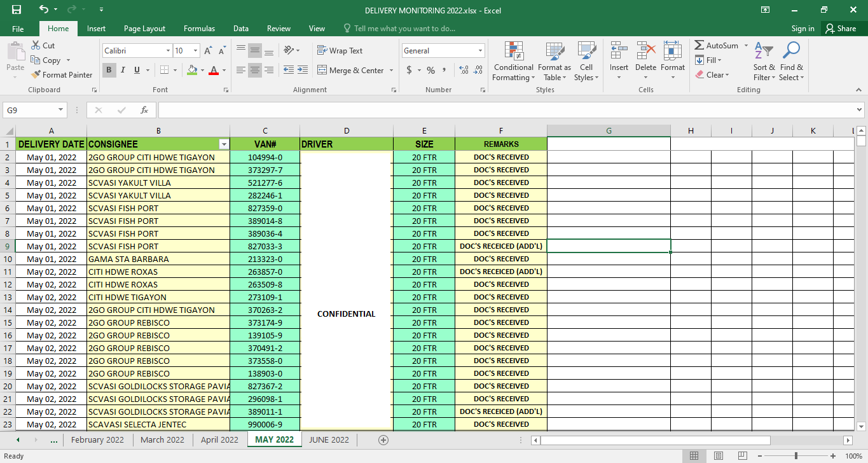Expand the Fill dropdown
The image size is (868, 463).
719,60
